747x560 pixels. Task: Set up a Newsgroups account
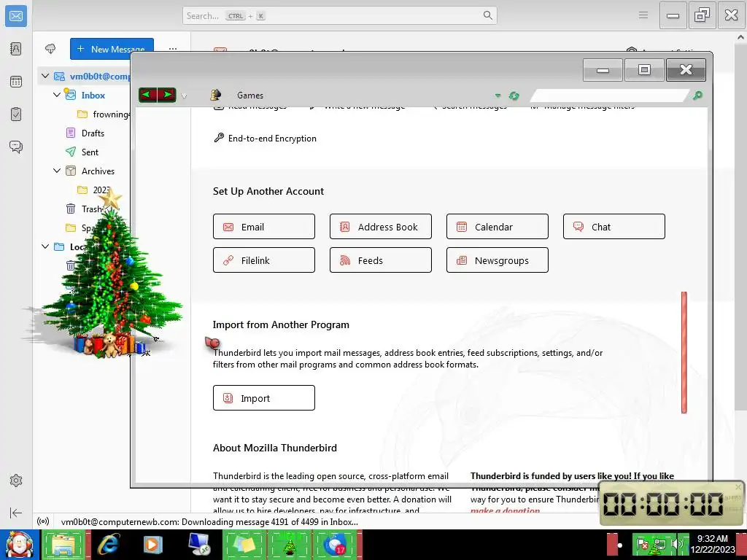point(498,260)
